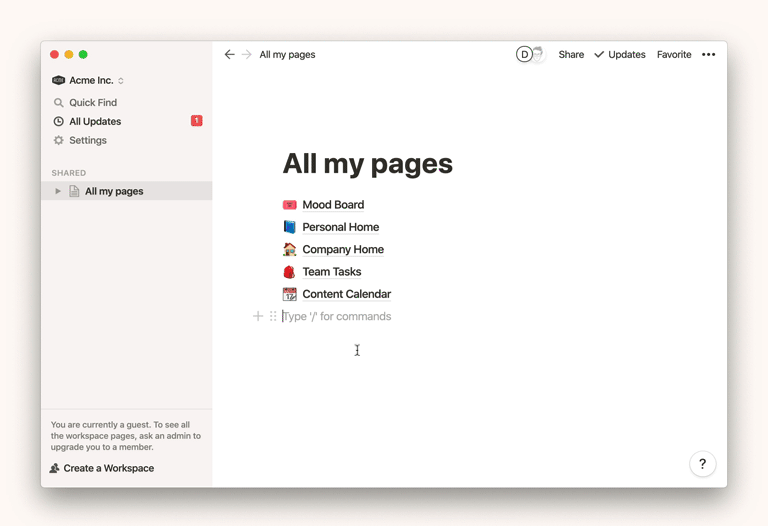Open the Updates menu in top bar
The image size is (768, 526).
[x=620, y=55]
